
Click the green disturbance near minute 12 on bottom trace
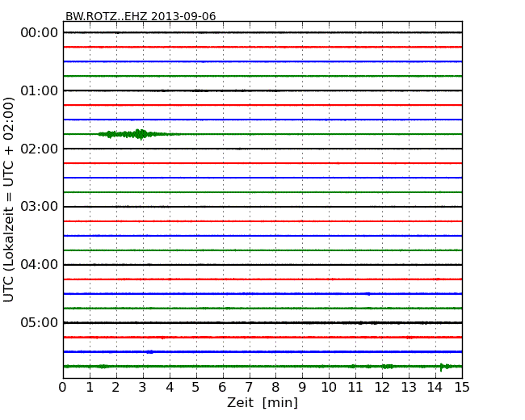[388, 367]
